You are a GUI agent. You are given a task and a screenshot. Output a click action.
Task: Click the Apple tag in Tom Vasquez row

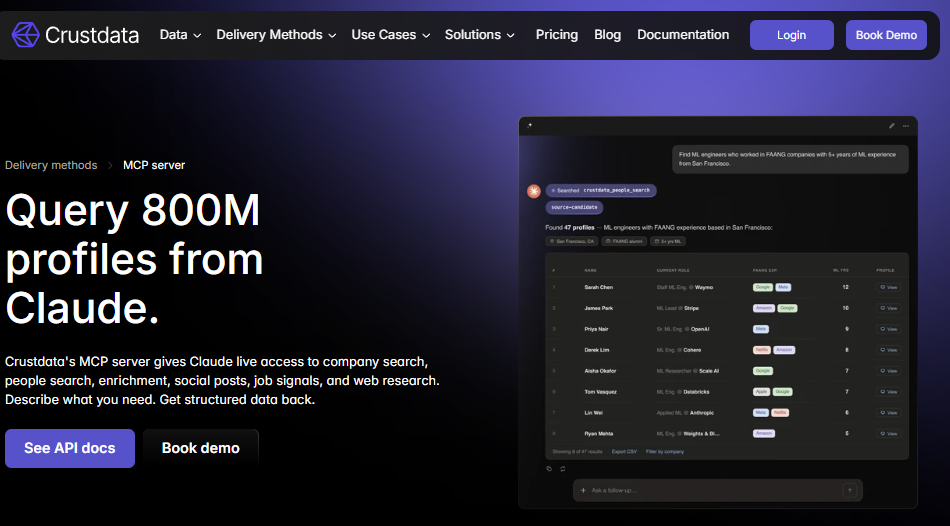761,392
